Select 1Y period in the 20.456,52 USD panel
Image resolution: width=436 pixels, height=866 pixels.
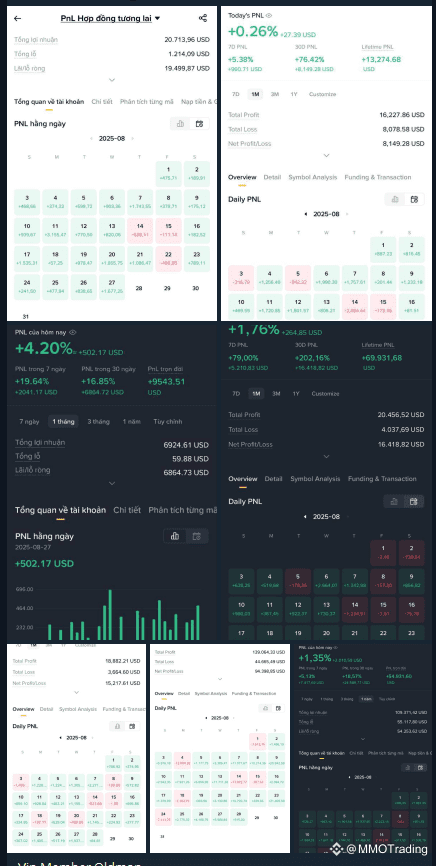pyautogui.click(x=296, y=394)
